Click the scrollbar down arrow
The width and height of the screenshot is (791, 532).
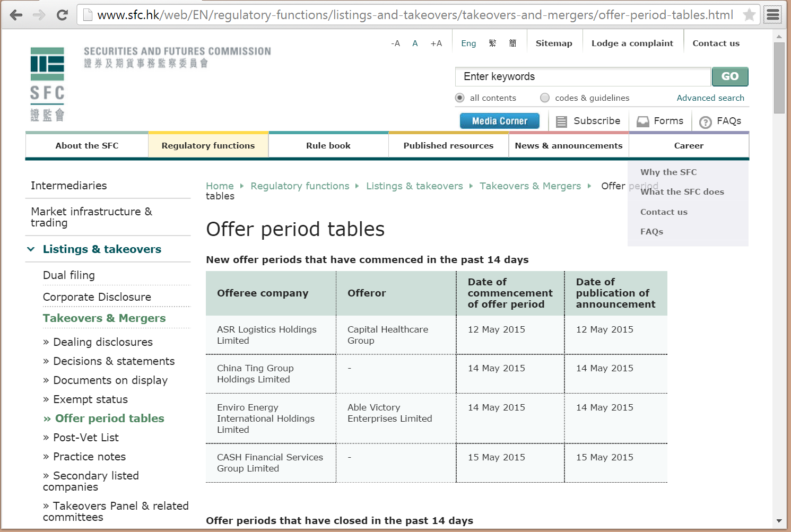point(779,521)
